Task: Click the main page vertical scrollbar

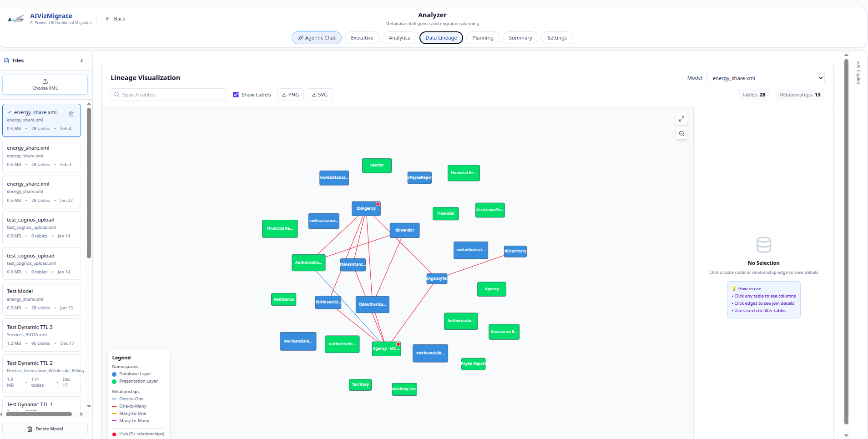Action: click(x=846, y=241)
